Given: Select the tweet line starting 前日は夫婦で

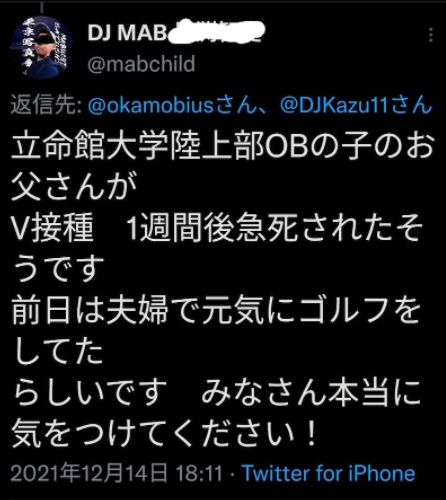Looking at the screenshot, I should click(x=216, y=311).
